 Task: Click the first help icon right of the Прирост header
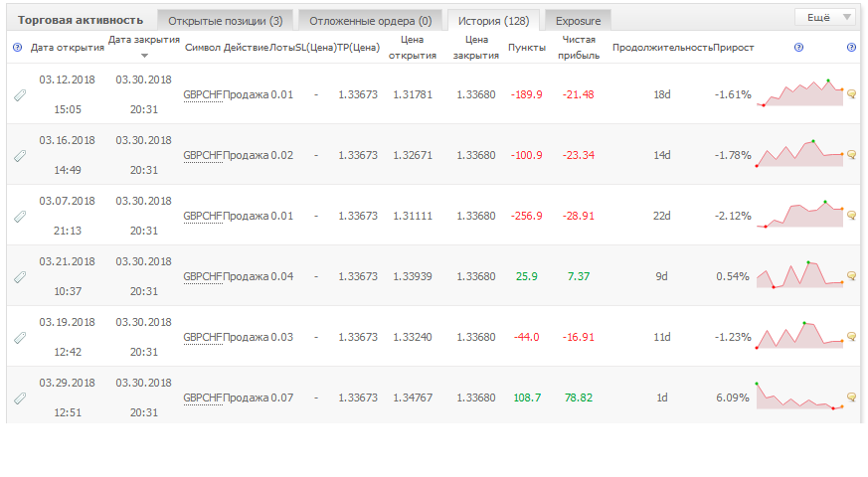798,48
